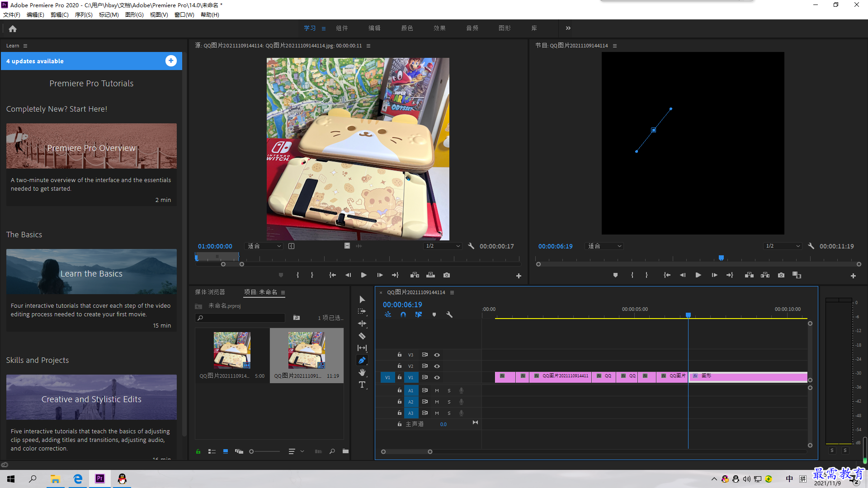Viewport: 868px width, 488px height.
Task: Expand workspace overflow chevrons
Action: pos(568,28)
